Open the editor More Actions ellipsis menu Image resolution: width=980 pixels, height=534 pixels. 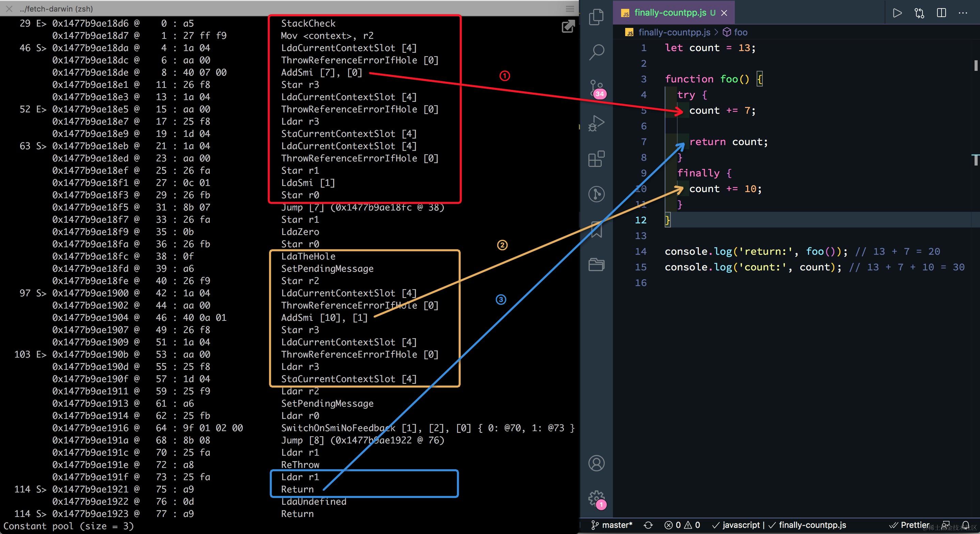pyautogui.click(x=963, y=13)
